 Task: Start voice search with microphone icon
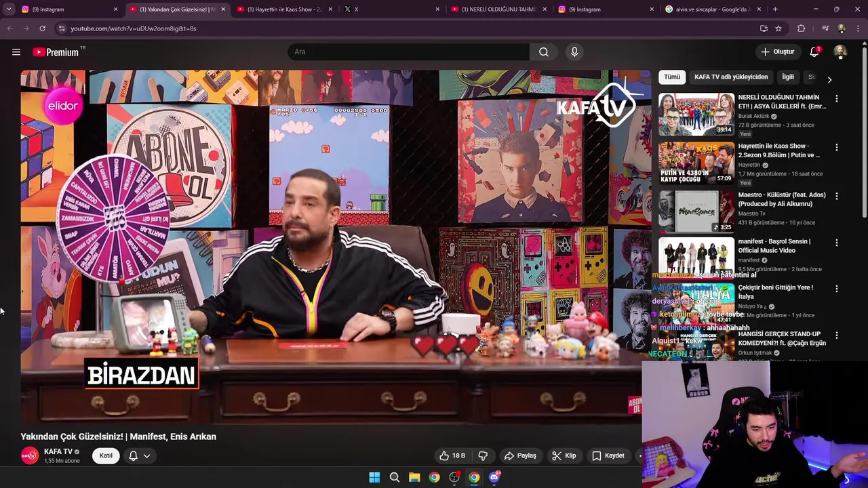(574, 52)
